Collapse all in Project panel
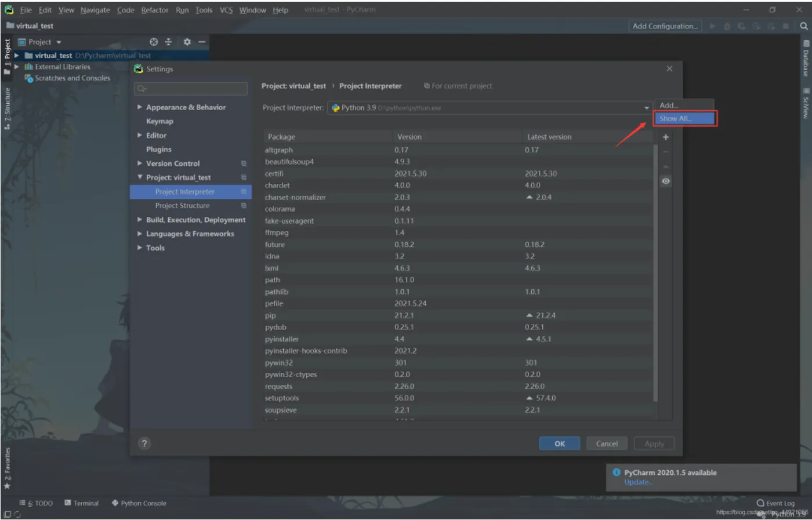This screenshot has height=520, width=812. [x=169, y=42]
